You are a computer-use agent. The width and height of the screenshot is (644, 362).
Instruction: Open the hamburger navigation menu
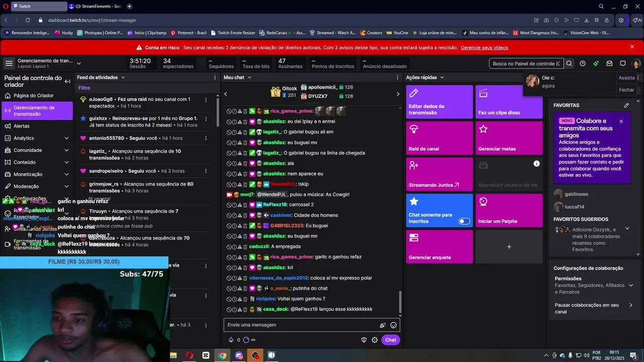(9, 63)
